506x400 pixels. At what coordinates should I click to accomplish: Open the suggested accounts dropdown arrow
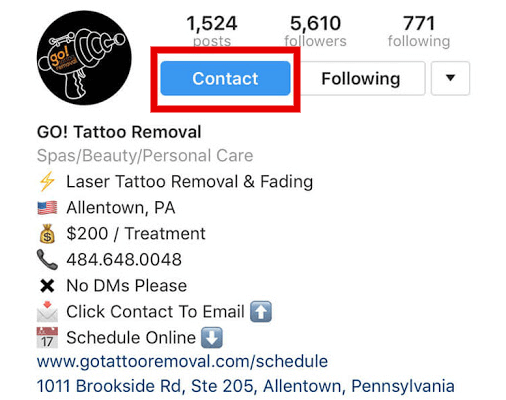(450, 78)
